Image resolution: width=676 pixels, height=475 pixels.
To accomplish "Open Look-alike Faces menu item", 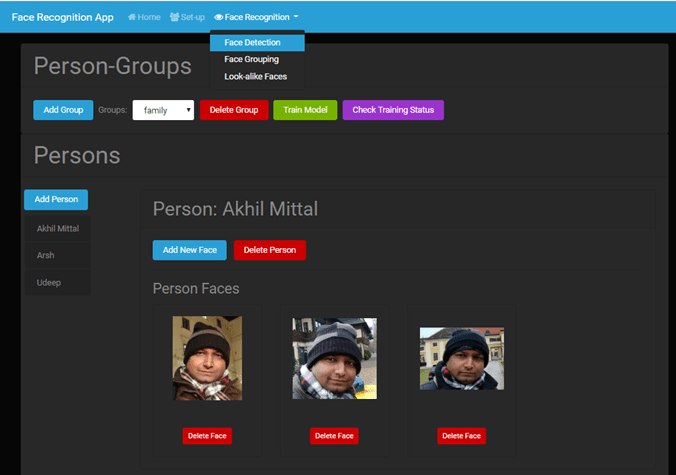I will (257, 76).
